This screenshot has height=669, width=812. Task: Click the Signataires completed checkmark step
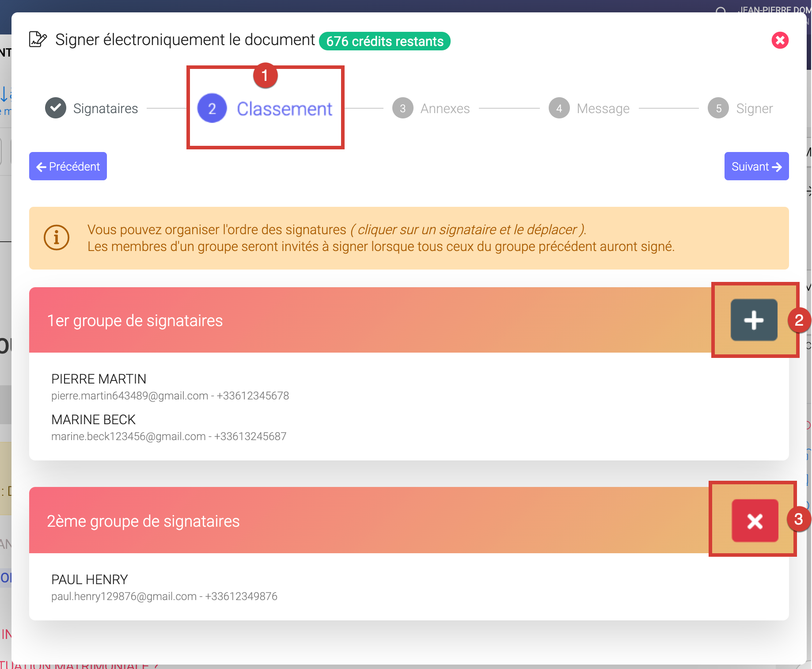coord(56,108)
